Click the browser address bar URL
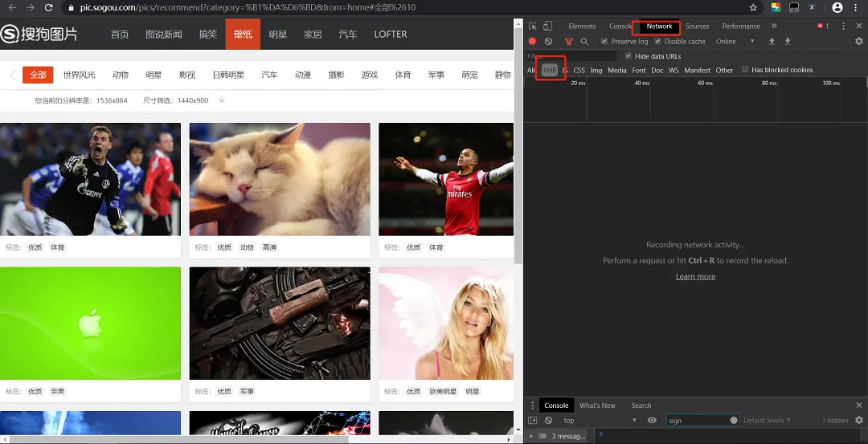868x444 pixels. [x=248, y=8]
